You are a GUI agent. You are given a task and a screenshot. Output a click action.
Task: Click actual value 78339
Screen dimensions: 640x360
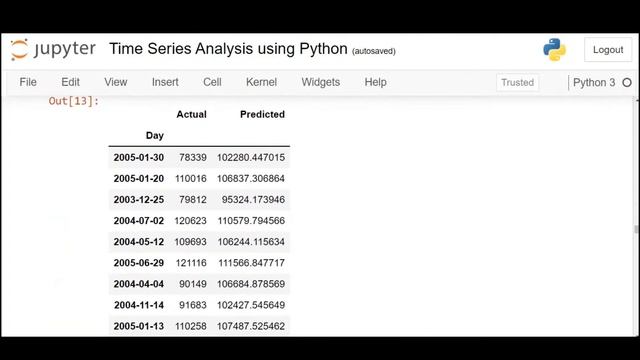tap(193, 158)
